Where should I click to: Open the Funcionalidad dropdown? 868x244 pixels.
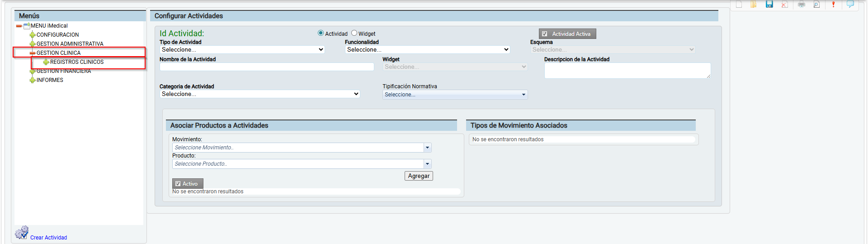(x=427, y=50)
